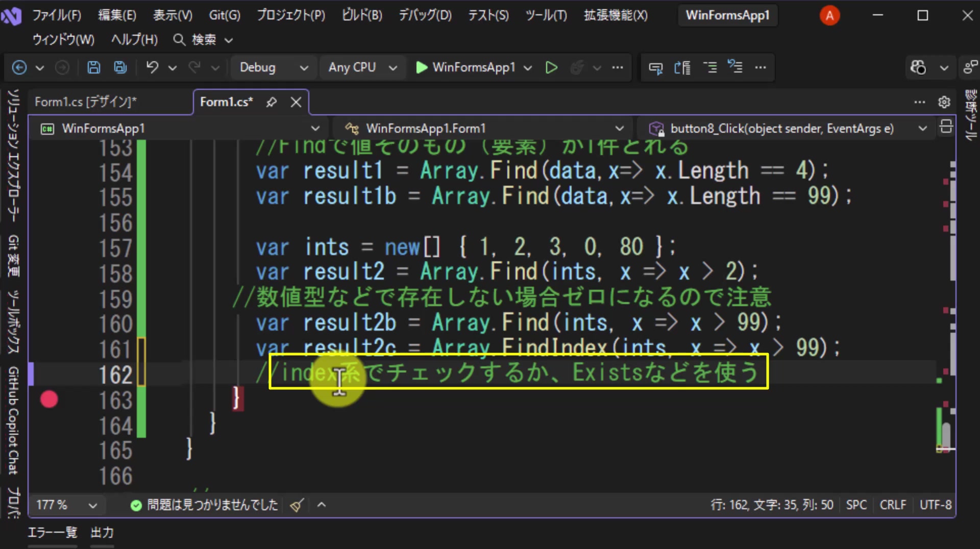Open the エラー一覧 panel tab

[52, 533]
